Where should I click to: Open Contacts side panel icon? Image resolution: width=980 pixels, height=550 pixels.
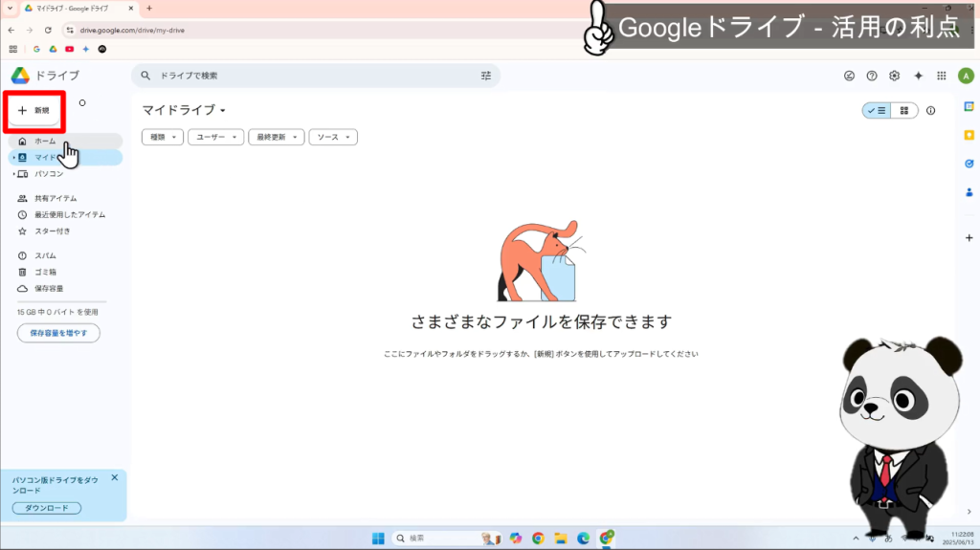969,192
